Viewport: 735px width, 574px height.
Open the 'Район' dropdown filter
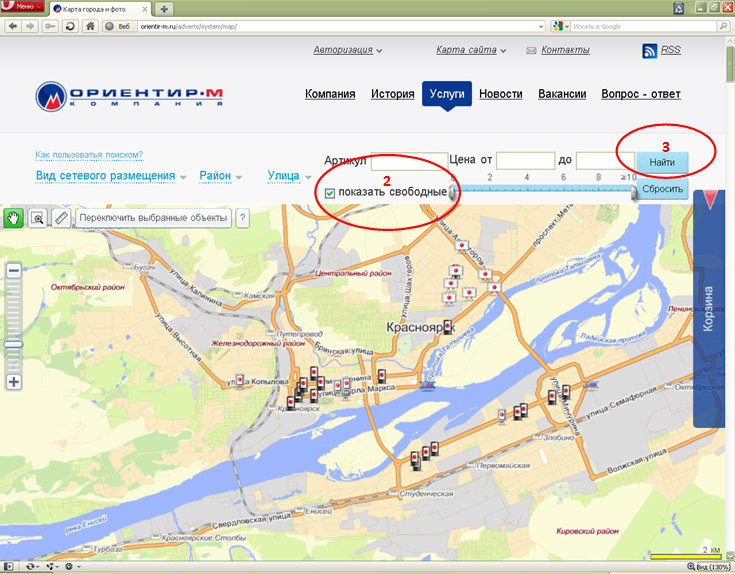point(221,176)
